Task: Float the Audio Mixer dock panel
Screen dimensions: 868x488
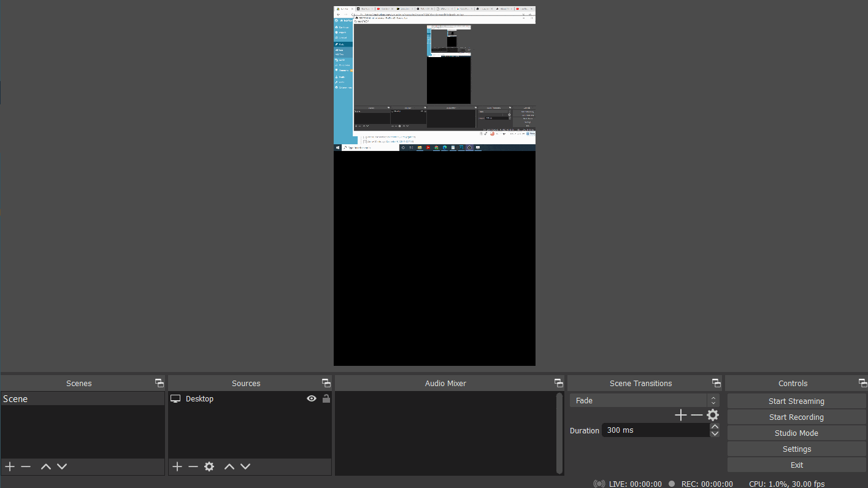Action: (x=559, y=383)
